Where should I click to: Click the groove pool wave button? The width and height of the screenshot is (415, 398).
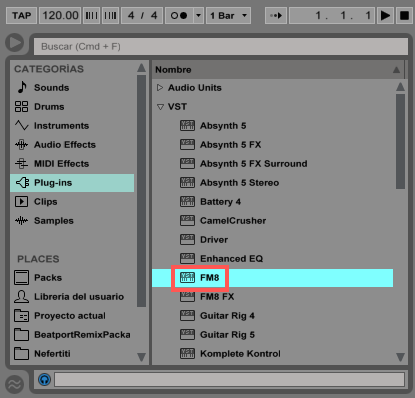(x=14, y=384)
